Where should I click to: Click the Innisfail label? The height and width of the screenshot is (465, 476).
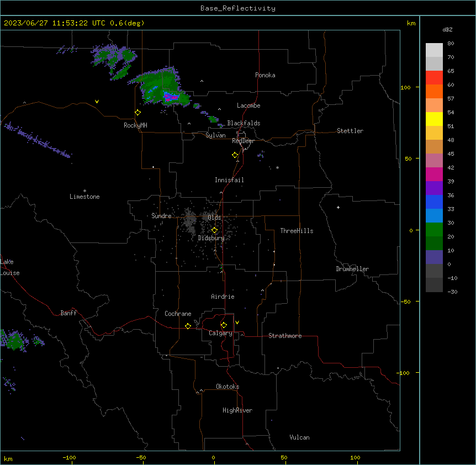[x=229, y=180]
